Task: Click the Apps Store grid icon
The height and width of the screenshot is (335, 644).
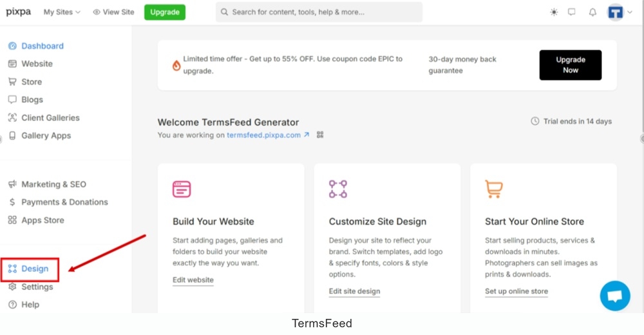Action: 12,220
